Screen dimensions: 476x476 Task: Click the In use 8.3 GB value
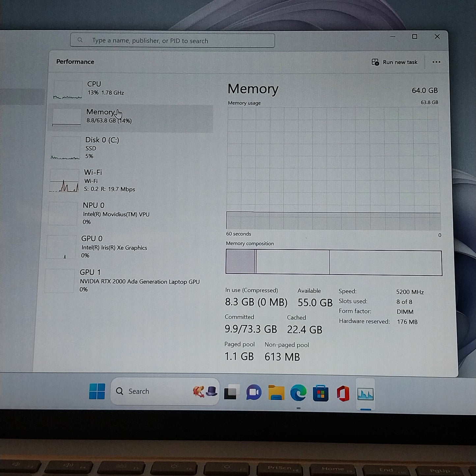coord(256,302)
